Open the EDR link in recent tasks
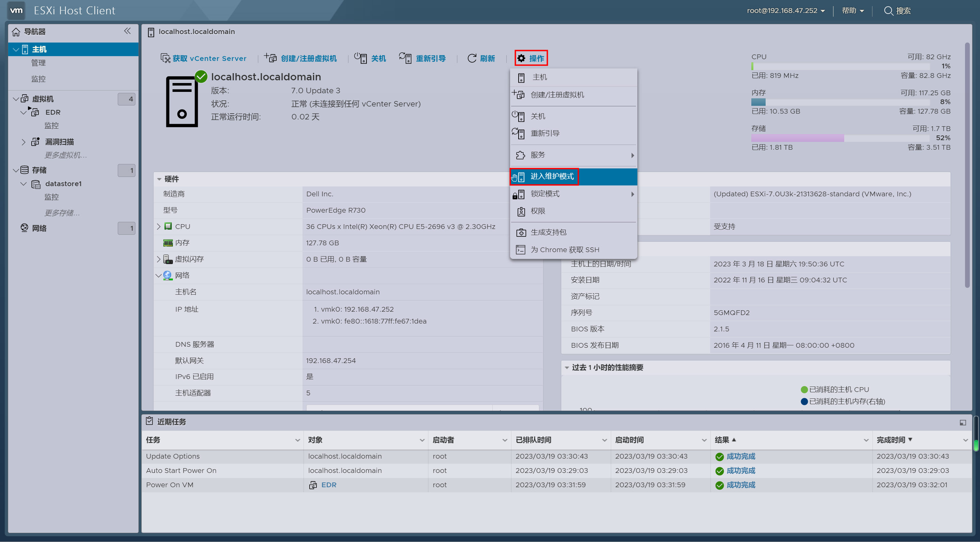The height and width of the screenshot is (542, 980). [x=329, y=485]
